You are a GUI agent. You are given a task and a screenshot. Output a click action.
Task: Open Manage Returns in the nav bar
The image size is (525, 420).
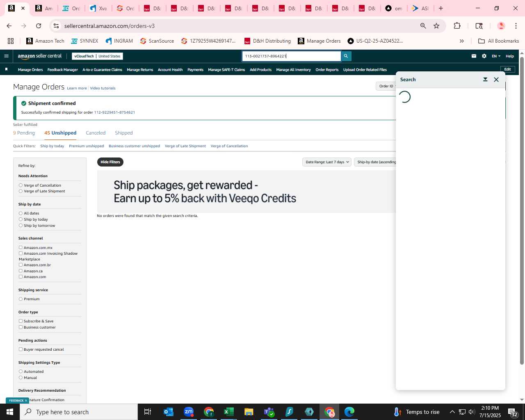click(140, 70)
